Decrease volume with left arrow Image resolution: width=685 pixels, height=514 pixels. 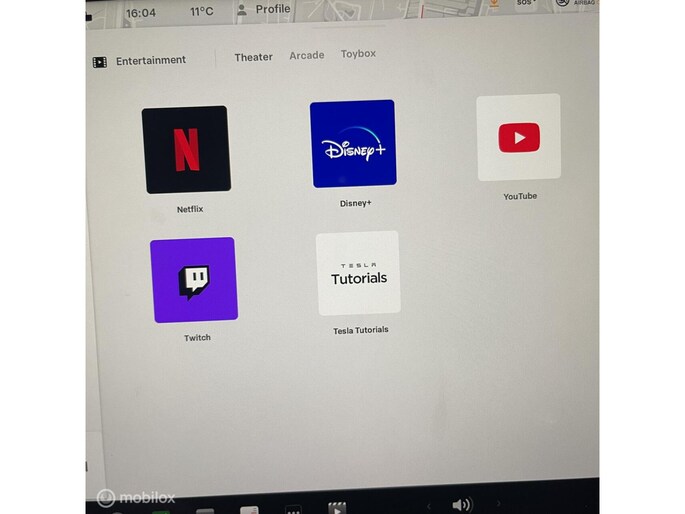pyautogui.click(x=429, y=506)
